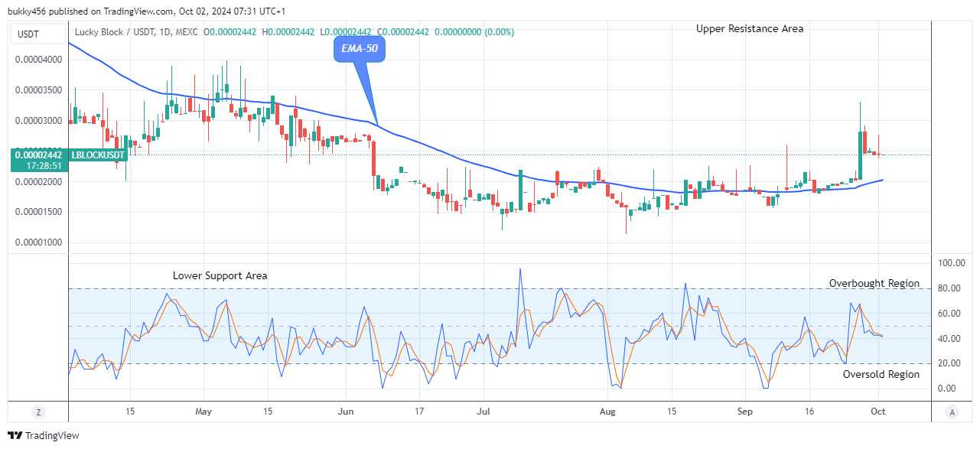The height and width of the screenshot is (449, 980).
Task: Click the 40.00 oscillator scale value
Action: click(950, 339)
